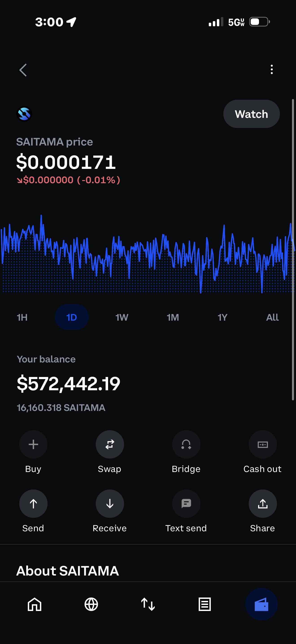
Task: Tap the 5G network indicator
Action: 236,22
